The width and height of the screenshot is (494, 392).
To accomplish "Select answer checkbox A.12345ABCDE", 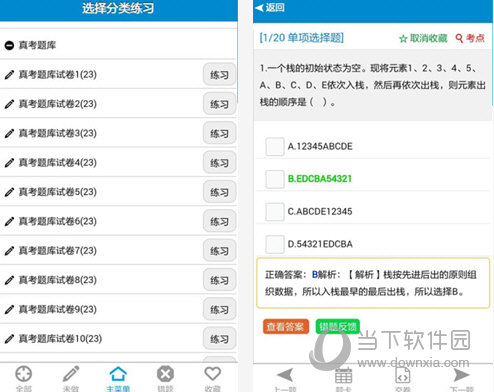I will click(x=275, y=146).
